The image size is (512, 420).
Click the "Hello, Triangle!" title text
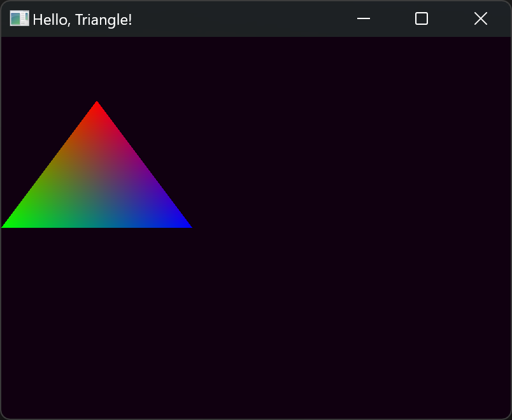(x=82, y=20)
